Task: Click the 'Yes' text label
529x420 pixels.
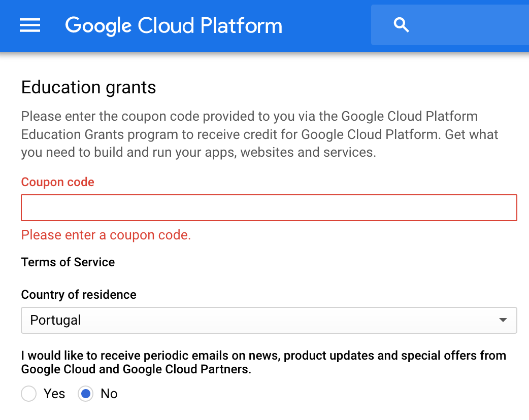Action: pos(54,394)
